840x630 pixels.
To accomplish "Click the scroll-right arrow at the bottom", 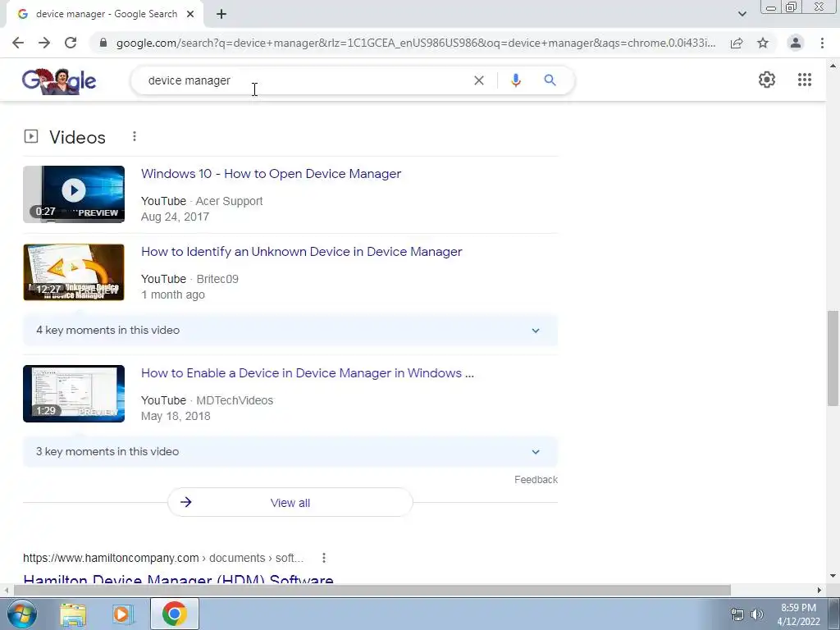I will point(819,590).
